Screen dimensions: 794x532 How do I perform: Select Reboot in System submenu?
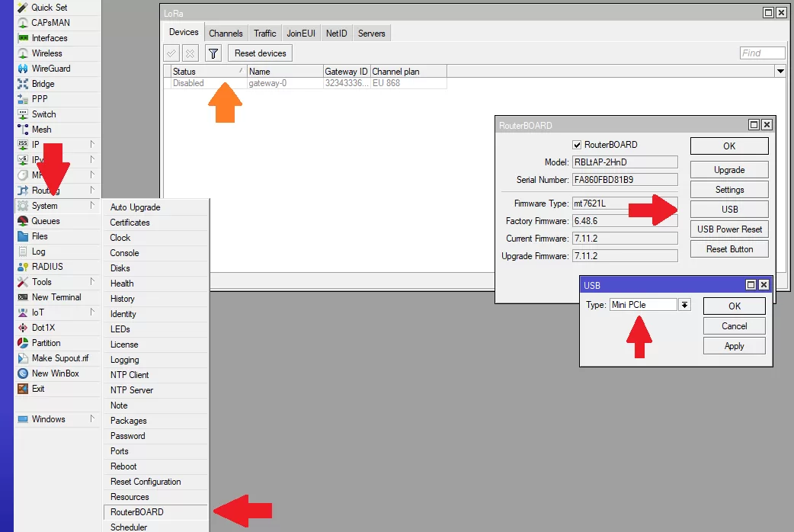pos(156,466)
